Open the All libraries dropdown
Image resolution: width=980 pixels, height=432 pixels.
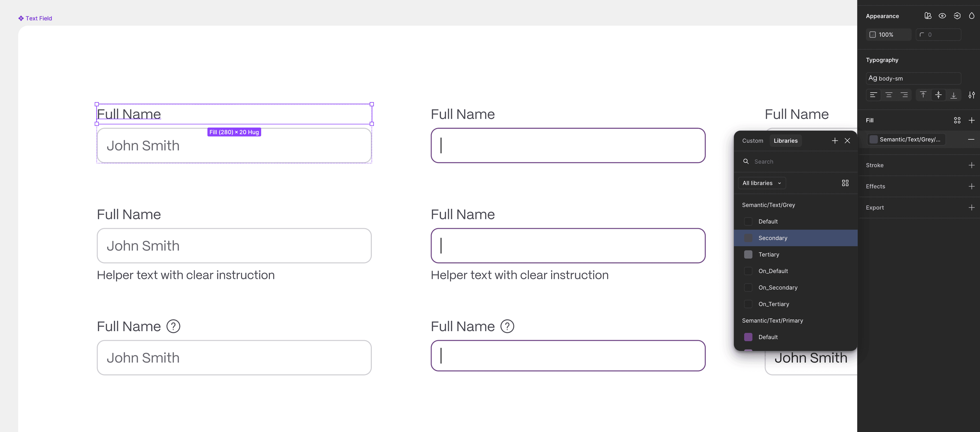click(762, 183)
